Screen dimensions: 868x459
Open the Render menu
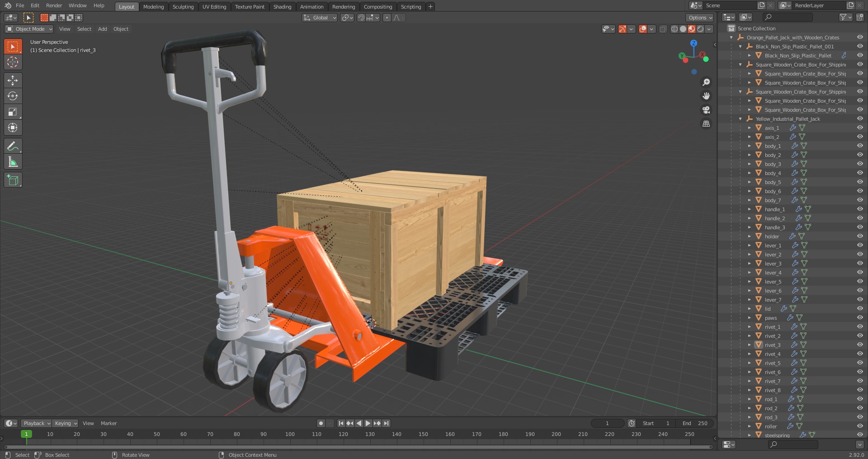54,5
